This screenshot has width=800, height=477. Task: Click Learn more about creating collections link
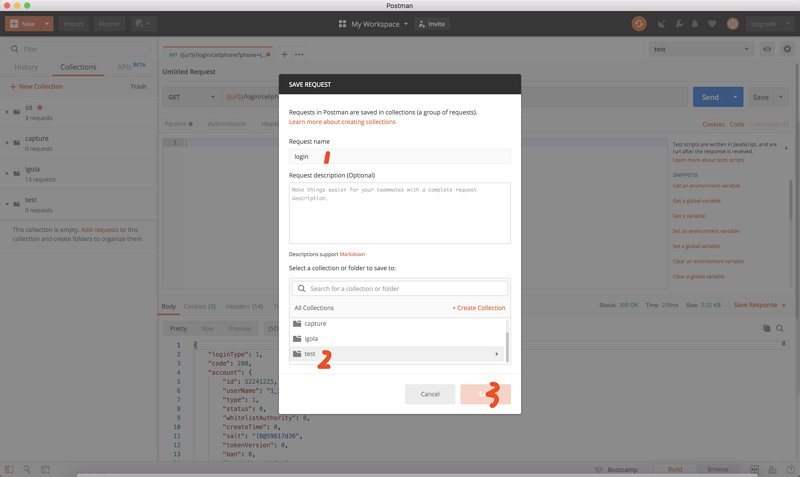coord(342,122)
